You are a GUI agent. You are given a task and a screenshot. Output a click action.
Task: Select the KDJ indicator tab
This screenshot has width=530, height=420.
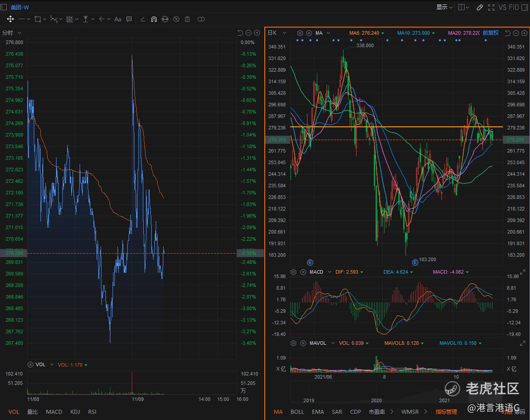[75, 412]
